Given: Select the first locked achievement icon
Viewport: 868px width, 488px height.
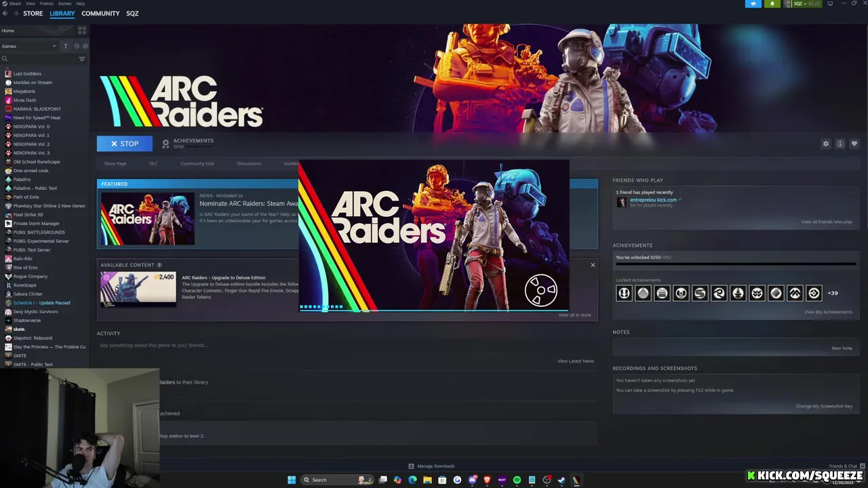Looking at the screenshot, I should click(x=624, y=293).
